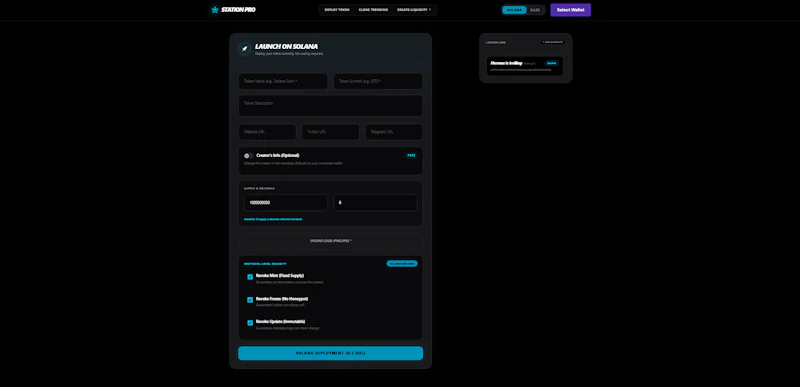Switch network to Base
The width and height of the screenshot is (800, 387).
[x=535, y=10]
